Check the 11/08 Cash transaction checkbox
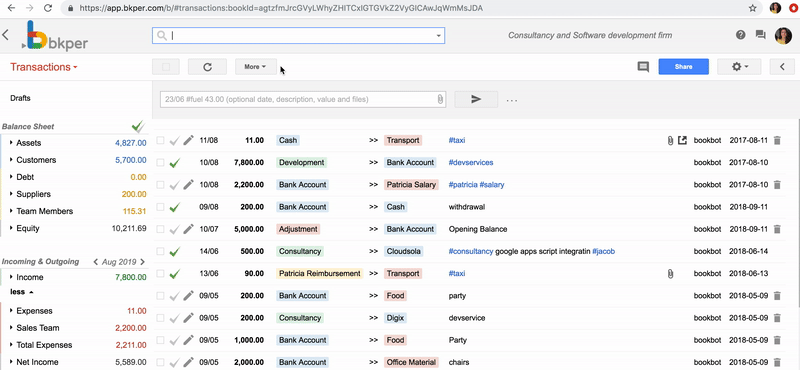Viewport: 800px width, 370px height. (160, 140)
